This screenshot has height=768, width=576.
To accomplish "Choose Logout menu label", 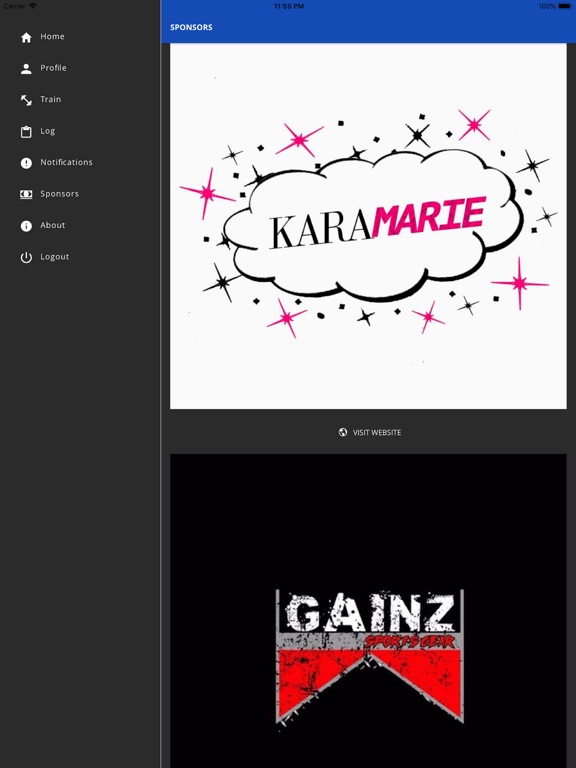I will coord(54,257).
